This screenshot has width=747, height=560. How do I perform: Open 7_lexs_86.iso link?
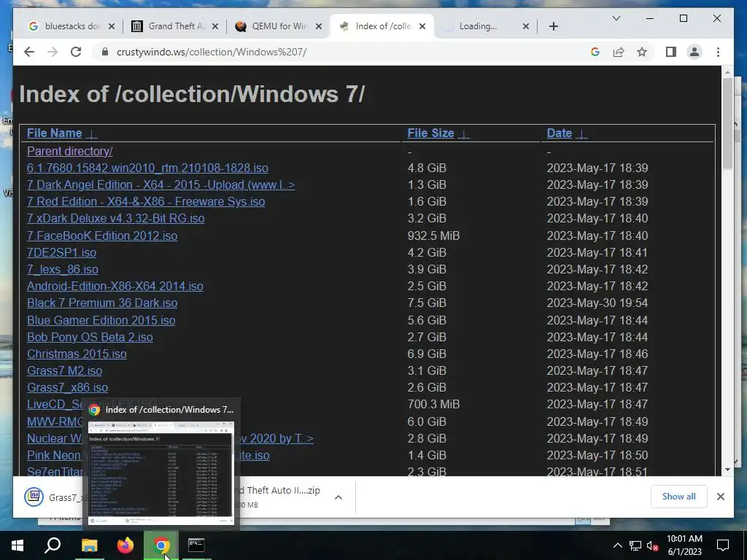pyautogui.click(x=63, y=269)
